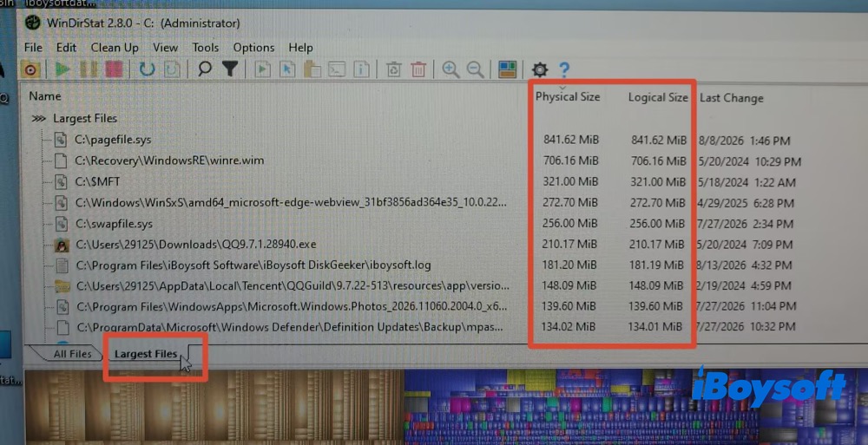The image size is (868, 445).
Task: Click the blue help question mark
Action: tap(564, 69)
